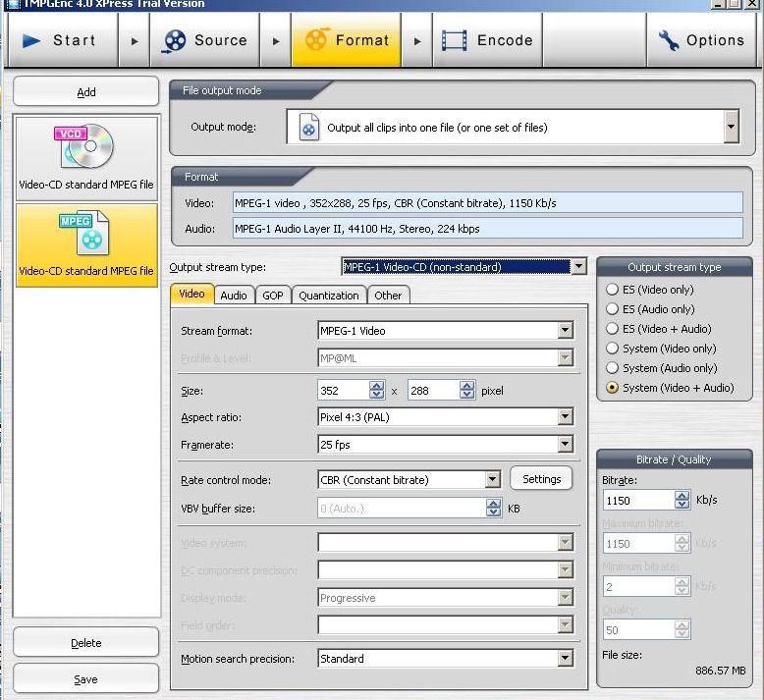Open the Other tab
This screenshot has height=700, width=764.
pyautogui.click(x=388, y=296)
